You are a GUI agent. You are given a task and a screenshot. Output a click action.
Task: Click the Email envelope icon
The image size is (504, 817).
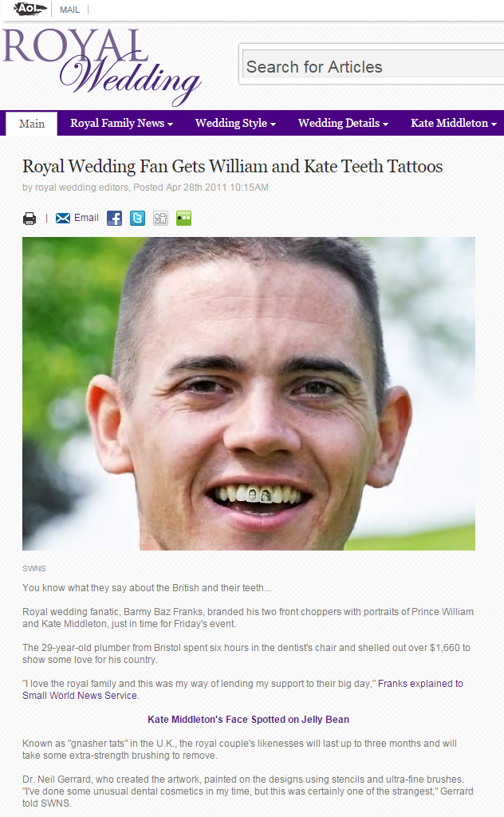pos(63,219)
